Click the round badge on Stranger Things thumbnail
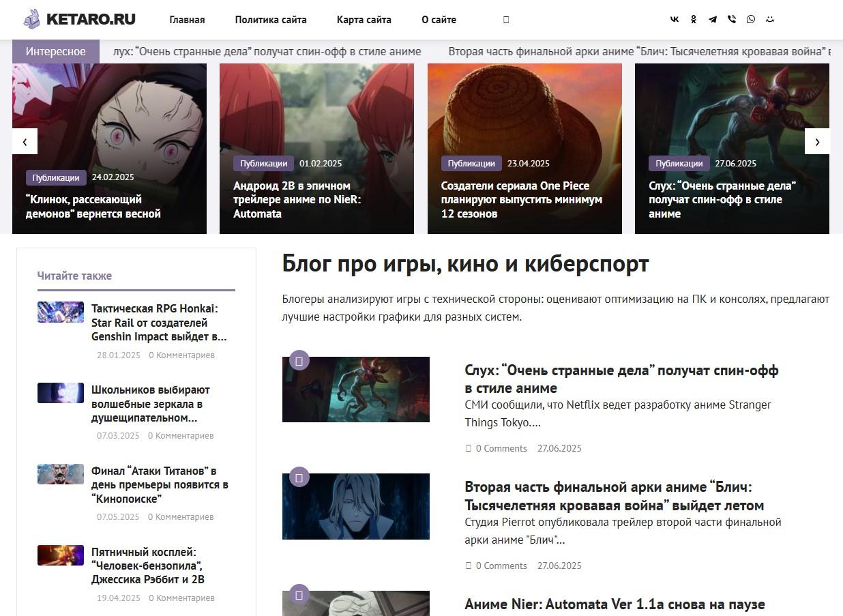The height and width of the screenshot is (616, 843). pyautogui.click(x=299, y=360)
